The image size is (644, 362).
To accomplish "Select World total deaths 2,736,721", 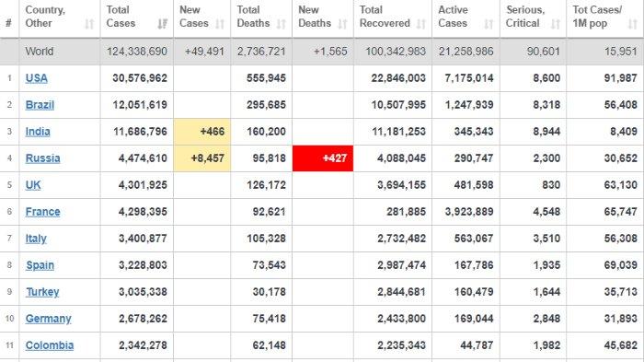I will pos(261,52).
